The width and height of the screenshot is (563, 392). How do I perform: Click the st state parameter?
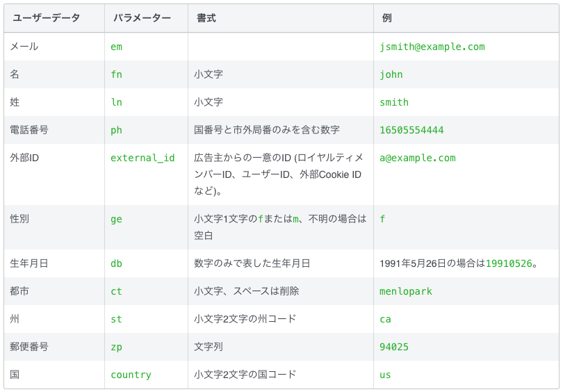click(116, 319)
